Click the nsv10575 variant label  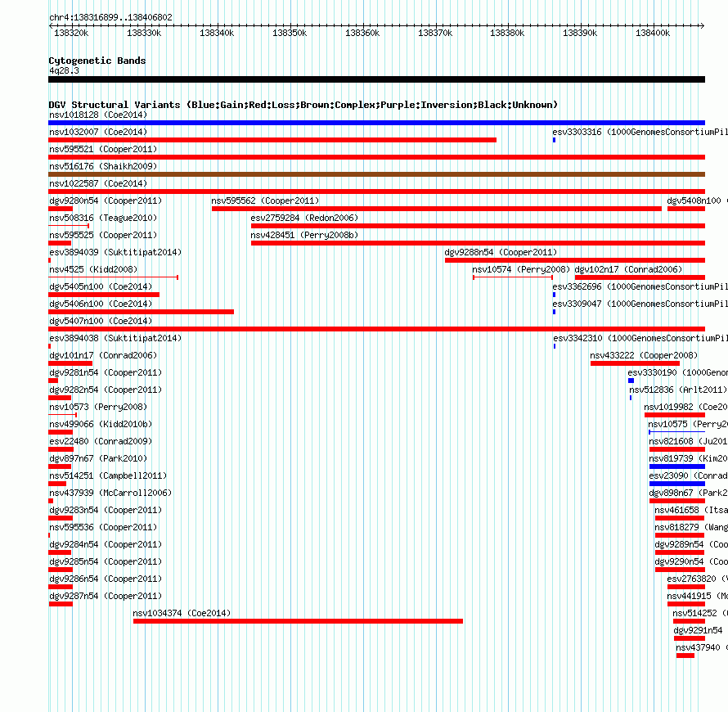(688, 424)
